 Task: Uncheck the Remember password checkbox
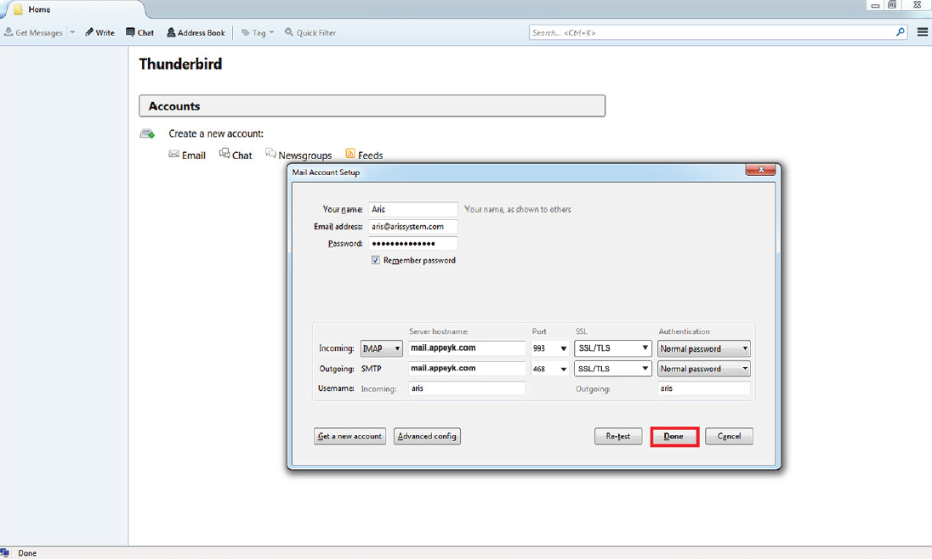[375, 260]
